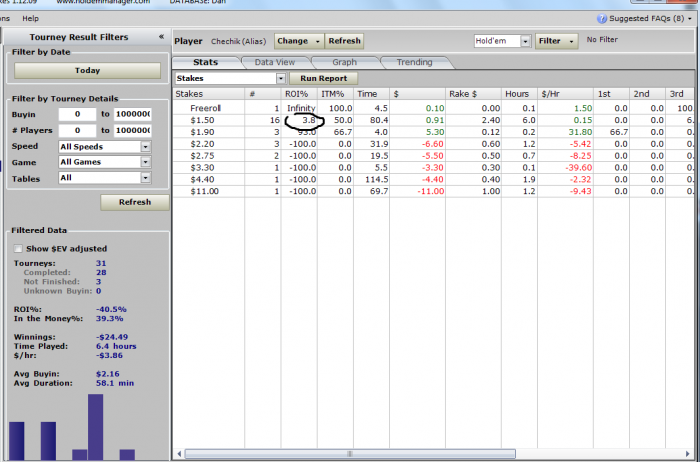The height and width of the screenshot is (462, 700).
Task: Sort by the $ column header
Action: [x=417, y=94]
